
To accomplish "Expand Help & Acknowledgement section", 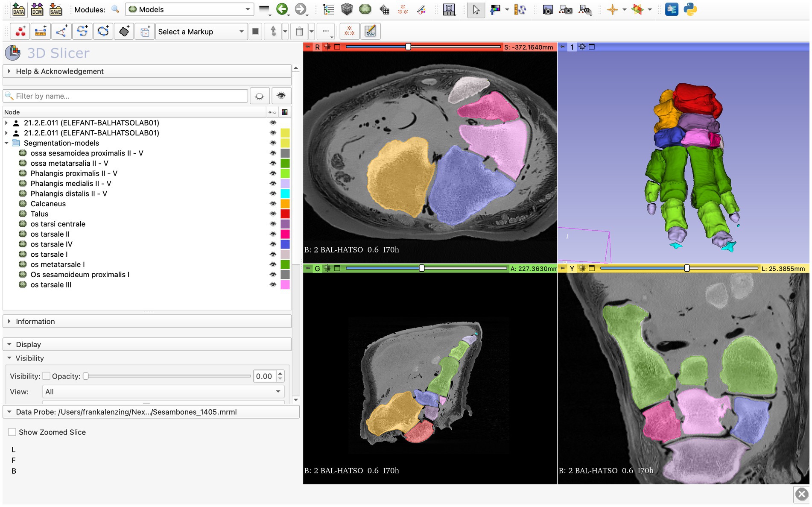I will point(147,71).
